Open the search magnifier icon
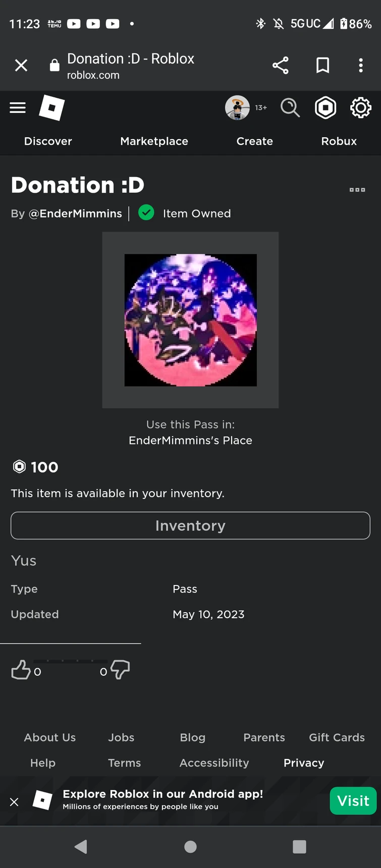 [290, 107]
